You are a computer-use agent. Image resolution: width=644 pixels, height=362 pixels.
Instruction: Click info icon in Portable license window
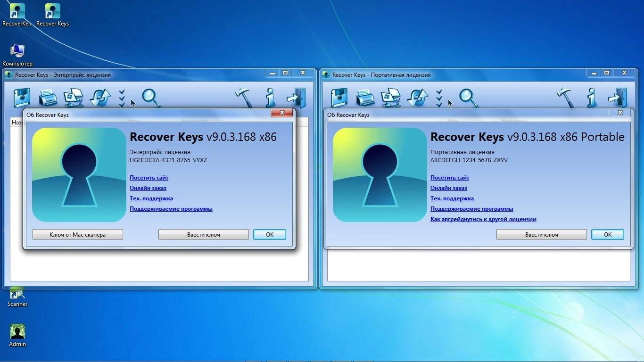tap(592, 98)
